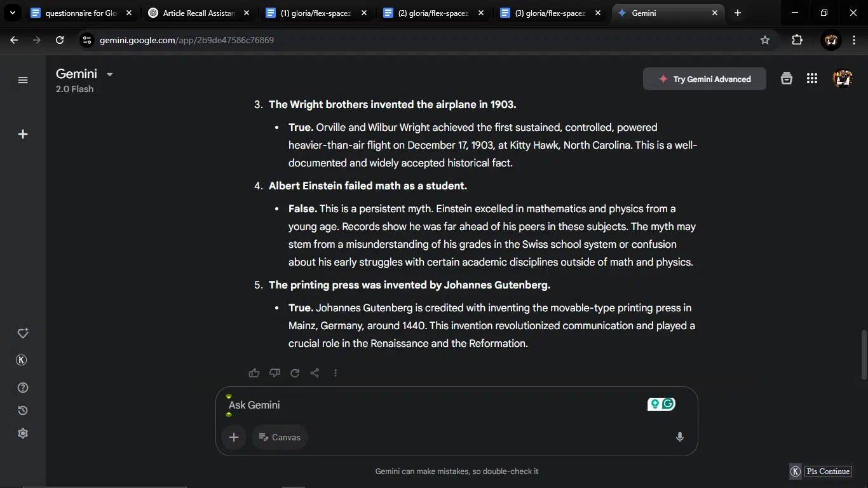This screenshot has width=868, height=488.
Task: Close the (2) gloria/flex-spacez tab
Action: [x=481, y=13]
